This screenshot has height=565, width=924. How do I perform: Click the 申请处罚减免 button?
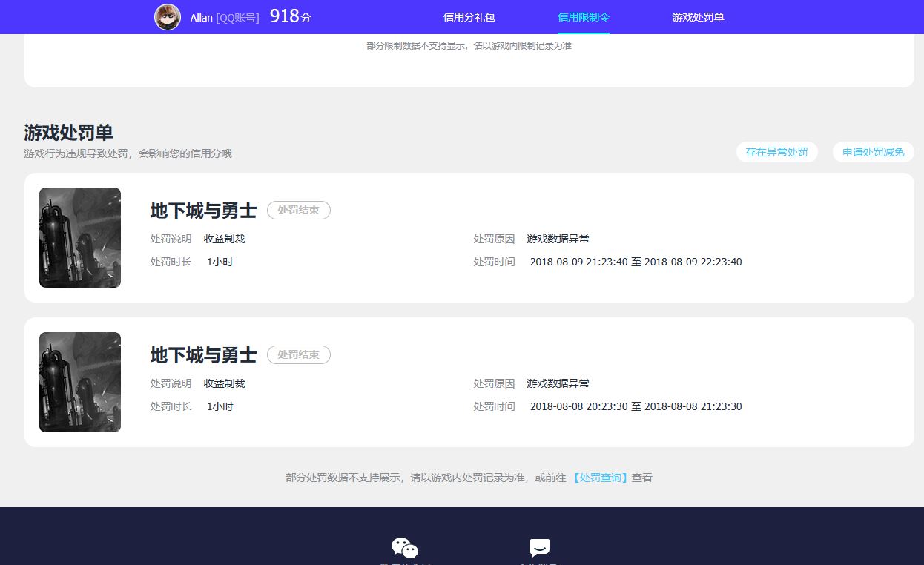(873, 152)
